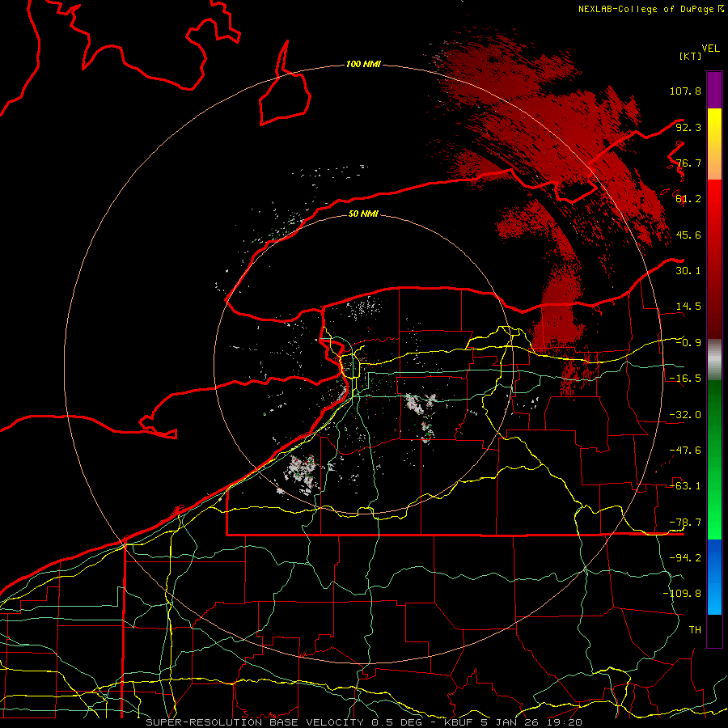This screenshot has width=728, height=728.
Task: Click the -94.2 velocity scale value
Action: click(x=685, y=557)
